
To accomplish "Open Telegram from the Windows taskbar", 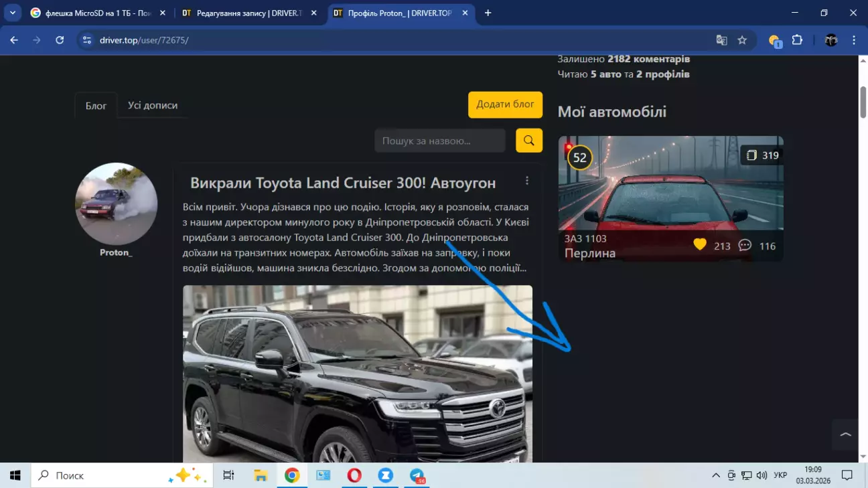I will pos(417,476).
